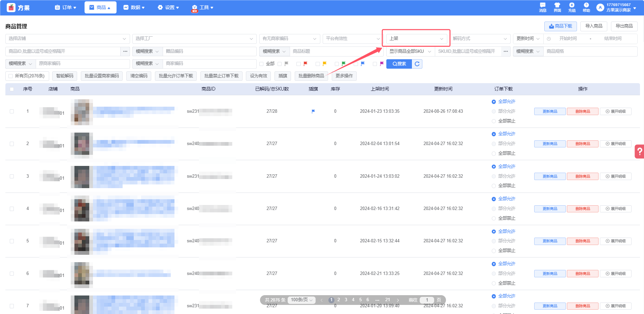The image size is (644, 314).
Task: Click the 智能解码 button
Action: [x=65, y=76]
